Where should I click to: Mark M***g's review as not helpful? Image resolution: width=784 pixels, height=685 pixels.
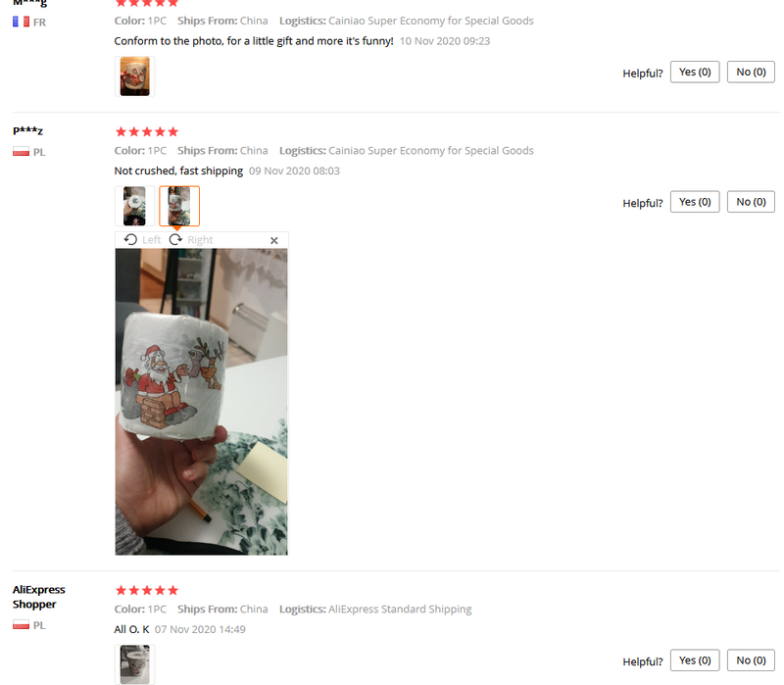[751, 72]
